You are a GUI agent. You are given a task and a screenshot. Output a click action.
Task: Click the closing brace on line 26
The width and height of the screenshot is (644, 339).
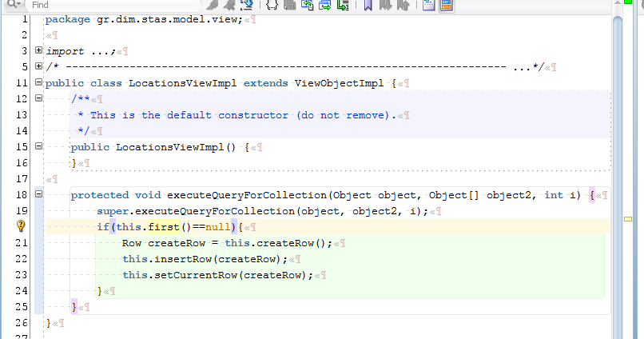pos(49,323)
